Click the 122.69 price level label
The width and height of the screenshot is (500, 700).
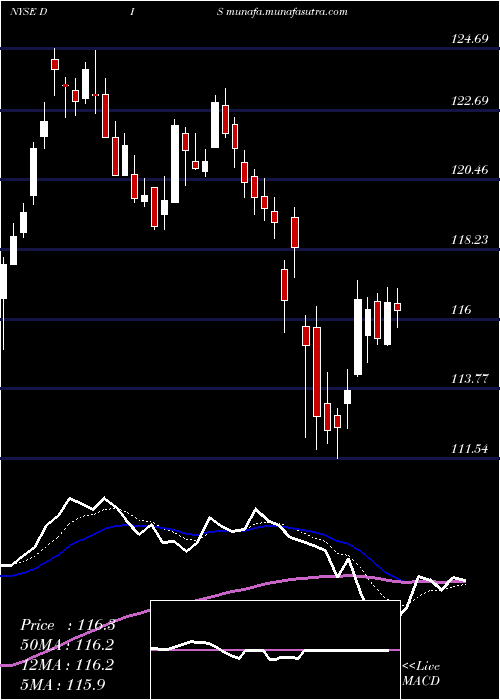(470, 101)
